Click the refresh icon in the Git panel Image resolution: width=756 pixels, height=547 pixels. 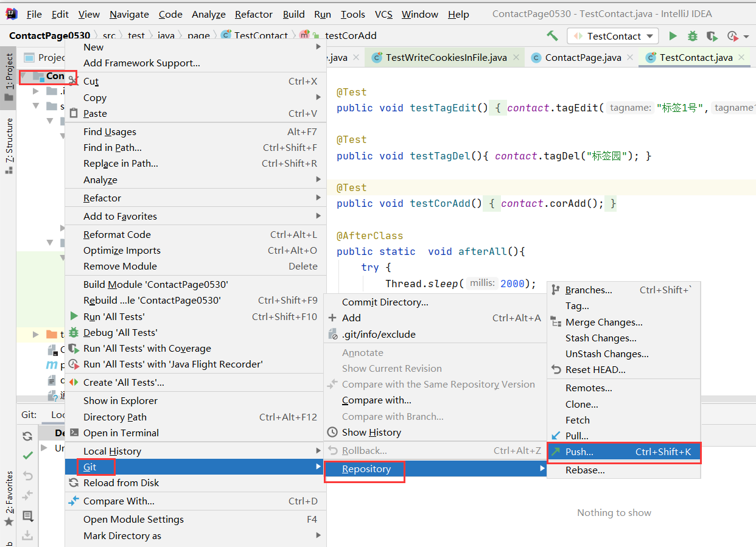click(x=27, y=436)
